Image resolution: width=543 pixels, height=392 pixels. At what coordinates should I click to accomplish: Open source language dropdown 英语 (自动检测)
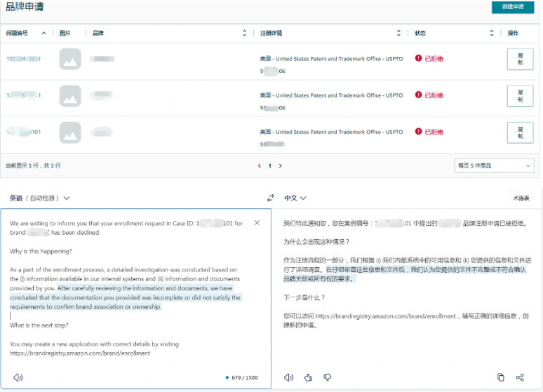tap(39, 198)
